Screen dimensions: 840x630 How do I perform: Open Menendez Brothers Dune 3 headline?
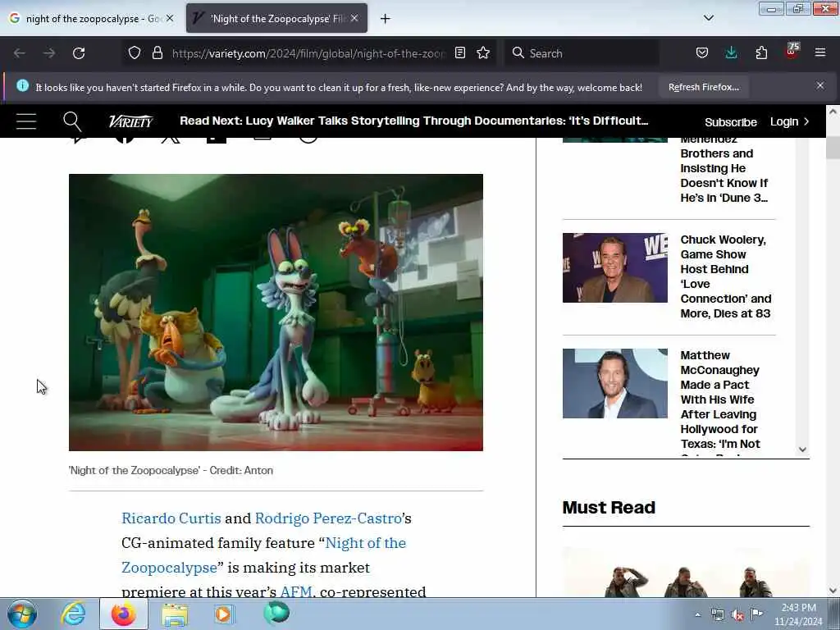[x=724, y=171]
